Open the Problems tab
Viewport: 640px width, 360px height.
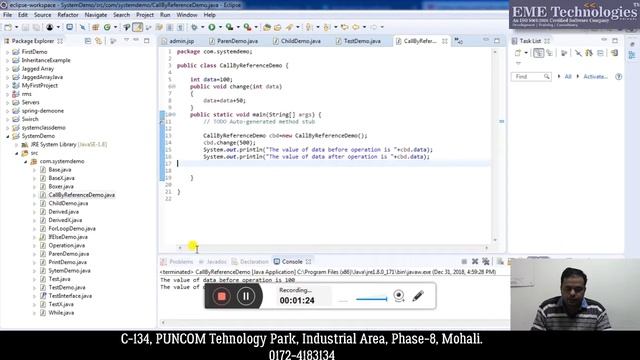(x=177, y=262)
